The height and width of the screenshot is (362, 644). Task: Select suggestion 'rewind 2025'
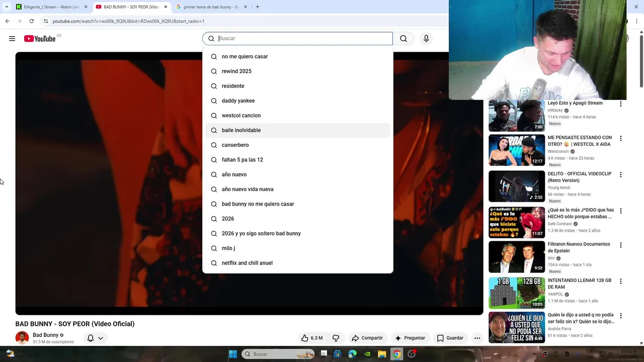[297, 71]
